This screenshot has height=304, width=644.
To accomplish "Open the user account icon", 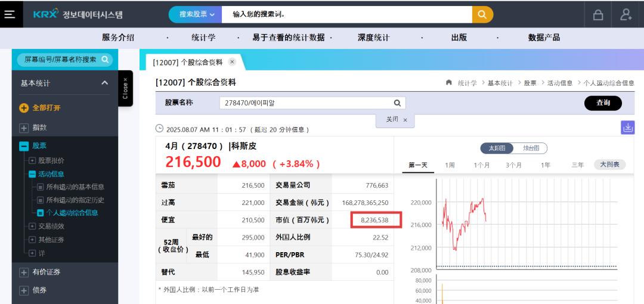I will coord(626,15).
